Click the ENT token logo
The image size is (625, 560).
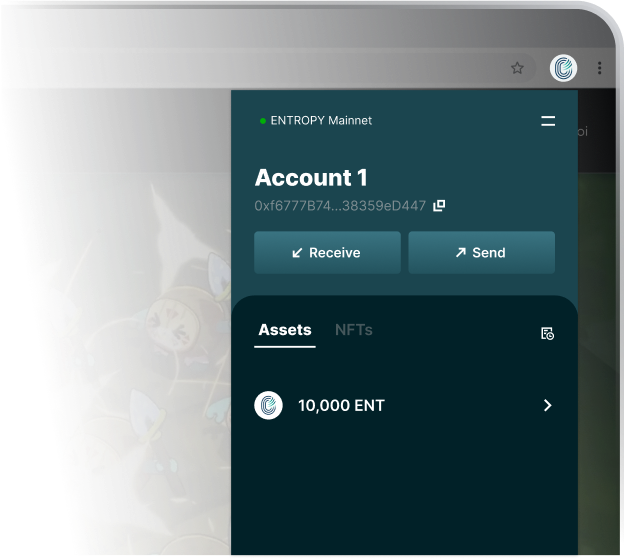click(268, 405)
